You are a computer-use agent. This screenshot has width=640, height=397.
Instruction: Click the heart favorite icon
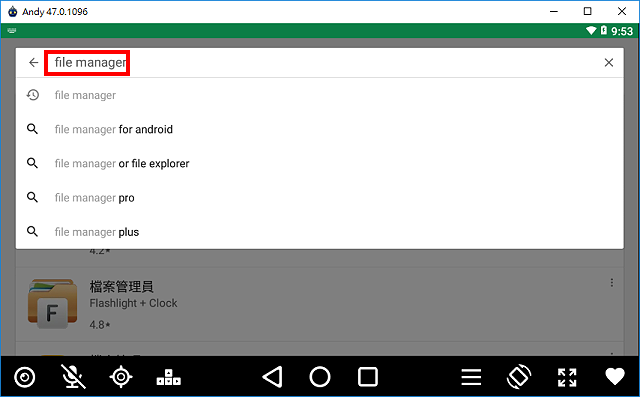point(615,377)
